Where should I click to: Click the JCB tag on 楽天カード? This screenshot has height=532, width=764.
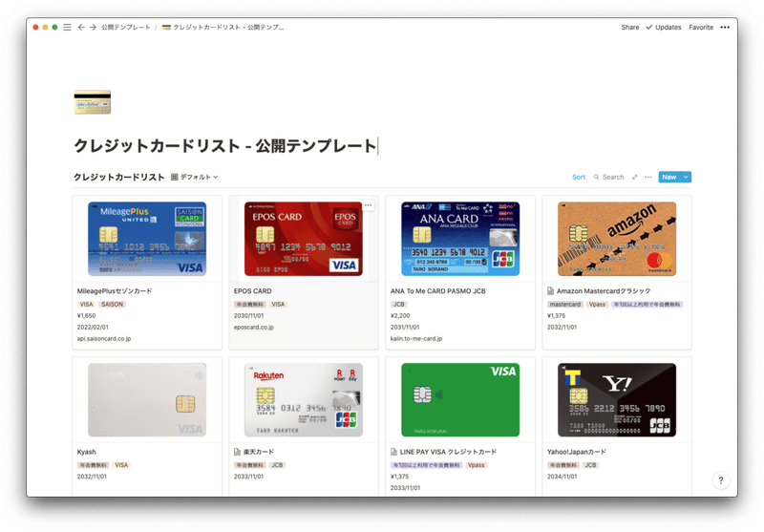[x=277, y=465]
